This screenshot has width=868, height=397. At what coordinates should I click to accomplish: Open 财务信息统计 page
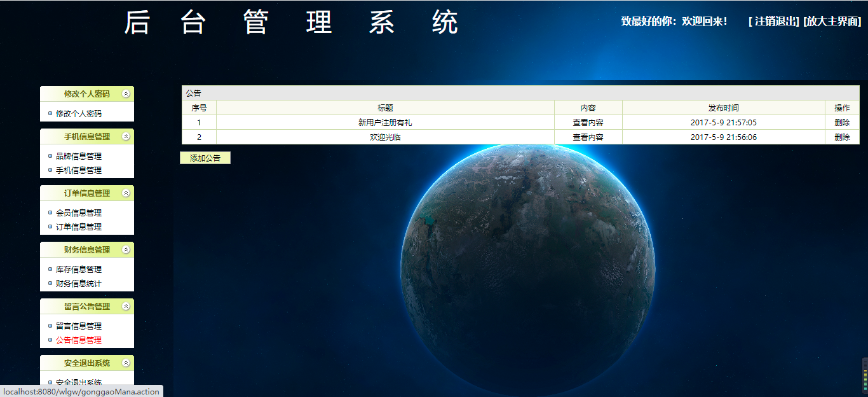[79, 283]
